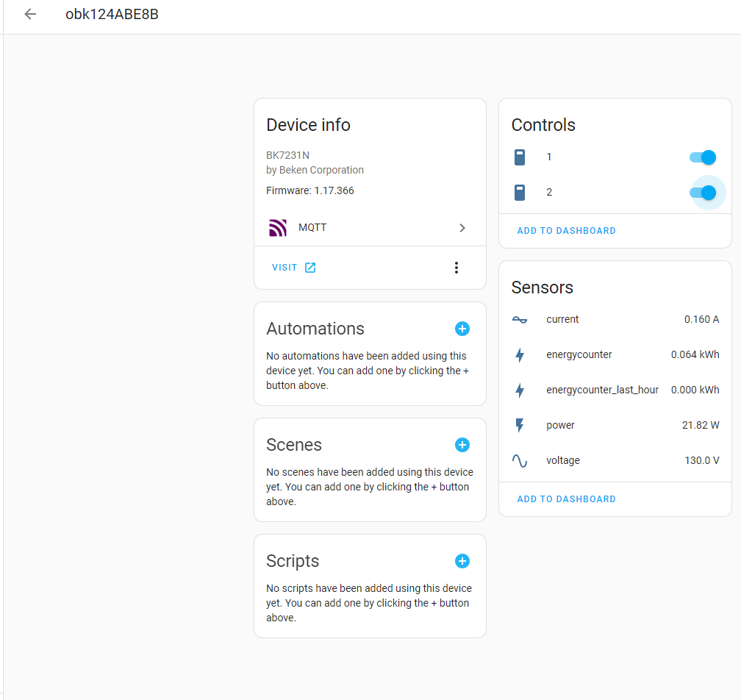The height and width of the screenshot is (700, 741).
Task: Open the energycounter_last_hour sensor entry
Action: click(x=615, y=390)
